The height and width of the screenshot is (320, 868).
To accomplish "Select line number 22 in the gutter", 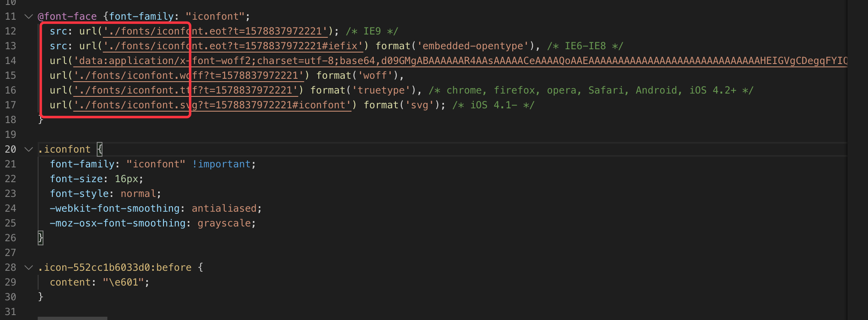I will point(11,179).
